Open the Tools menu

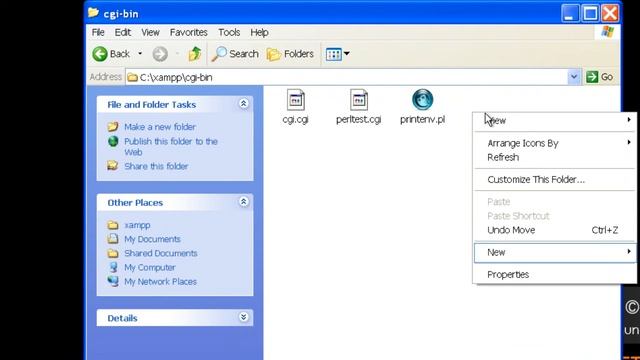coord(229,32)
